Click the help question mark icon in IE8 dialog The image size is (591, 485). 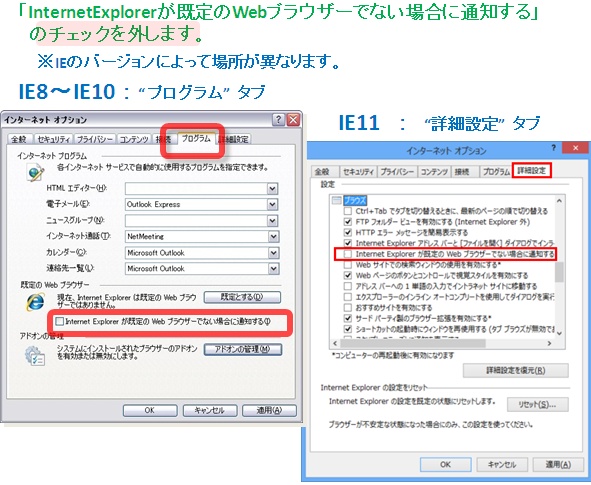click(x=278, y=120)
